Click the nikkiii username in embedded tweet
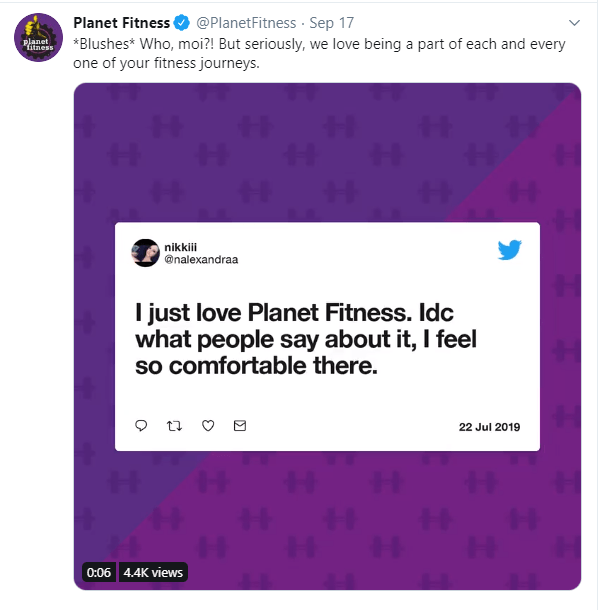Screen dimensions: 600x610 pyautogui.click(x=181, y=247)
